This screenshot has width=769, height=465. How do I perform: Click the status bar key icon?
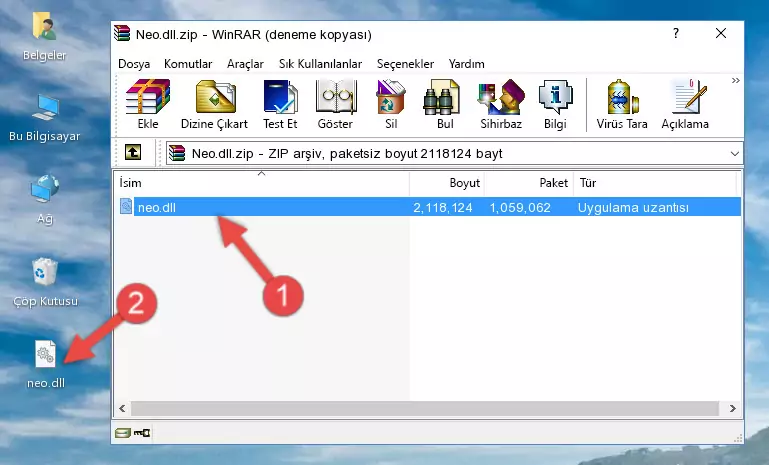[x=142, y=433]
